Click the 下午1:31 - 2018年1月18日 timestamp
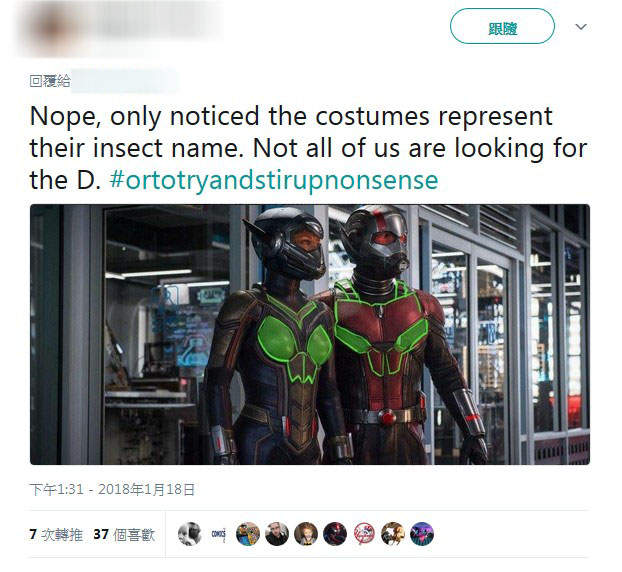The image size is (622, 572). 112,489
